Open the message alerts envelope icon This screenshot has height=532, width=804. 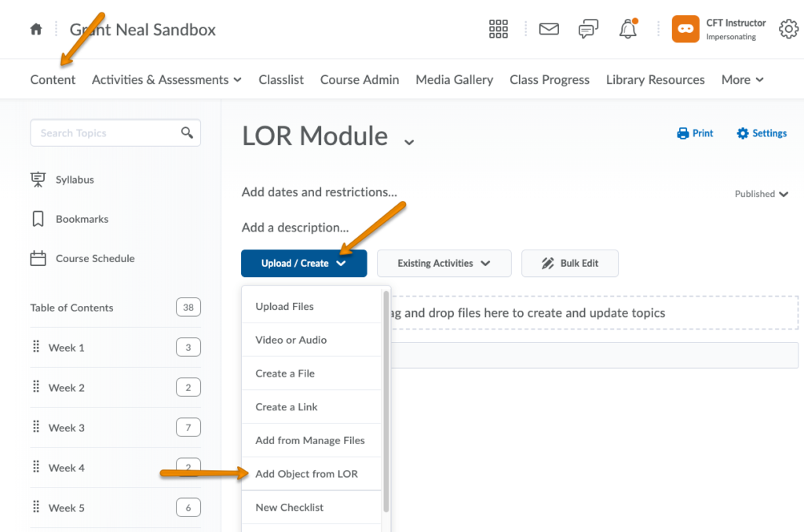tap(549, 30)
